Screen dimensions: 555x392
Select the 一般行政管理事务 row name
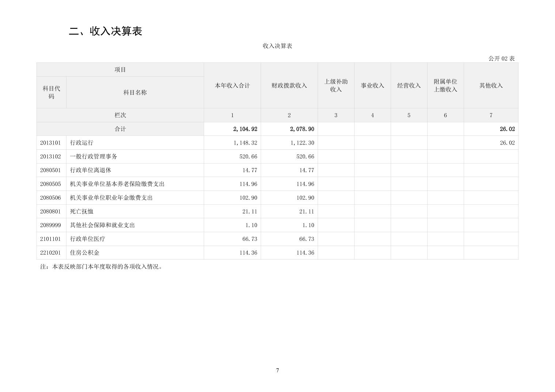93,157
